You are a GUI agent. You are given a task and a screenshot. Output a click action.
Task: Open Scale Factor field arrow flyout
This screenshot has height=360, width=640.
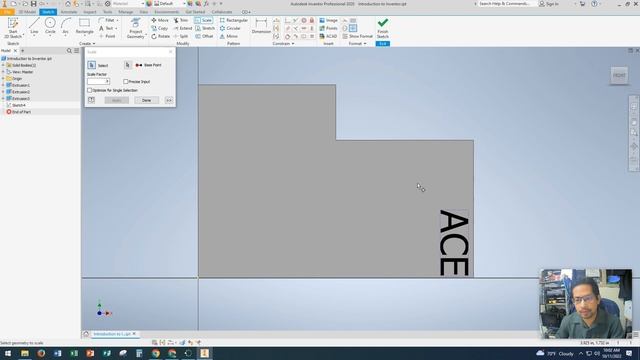coord(107,82)
